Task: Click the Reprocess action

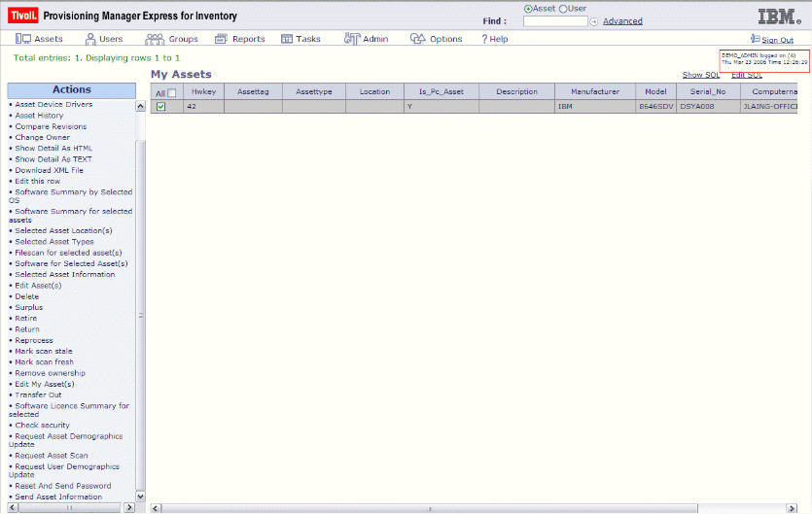Action: 34,340
